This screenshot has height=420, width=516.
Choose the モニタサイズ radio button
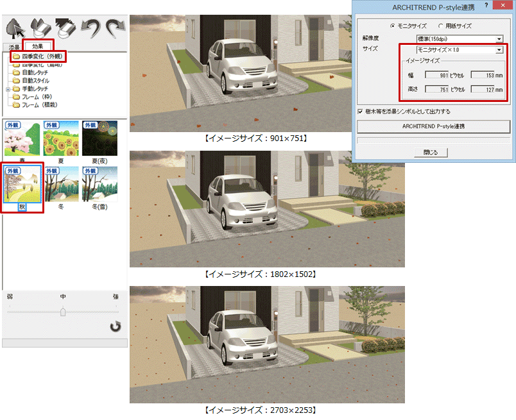[393, 26]
